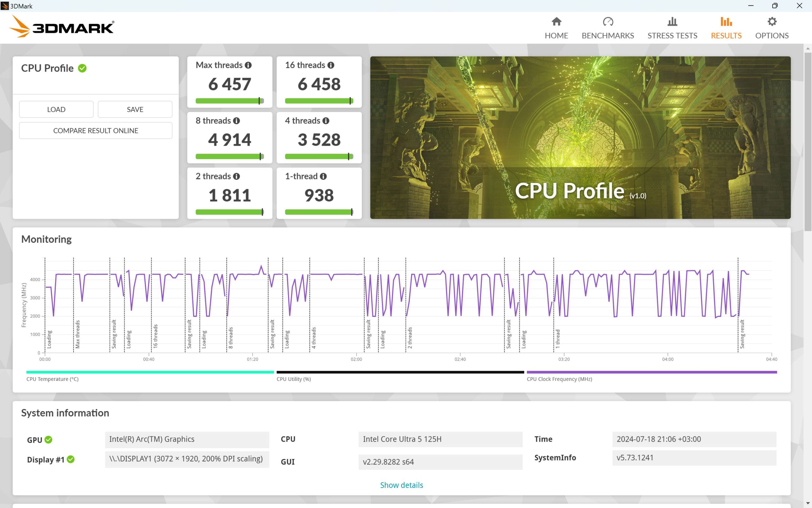Open Show details link
The height and width of the screenshot is (508, 812).
[401, 485]
